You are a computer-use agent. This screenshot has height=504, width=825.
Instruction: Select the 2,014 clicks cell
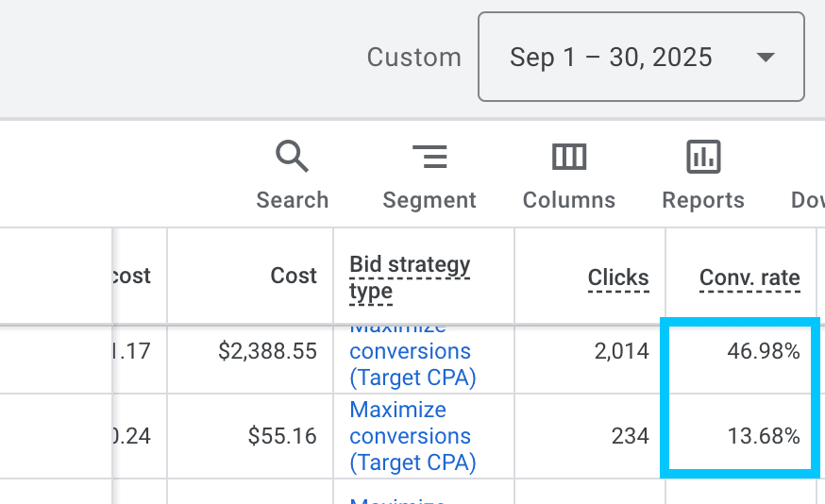coord(621,352)
